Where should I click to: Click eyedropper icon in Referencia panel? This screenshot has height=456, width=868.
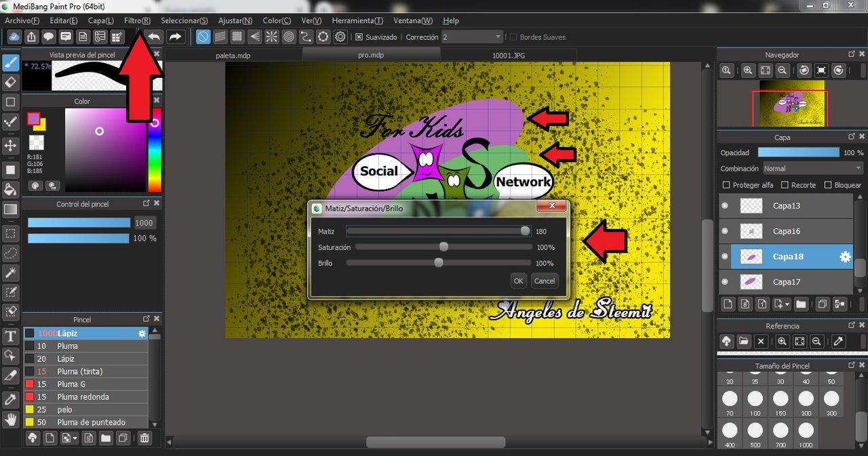[838, 341]
